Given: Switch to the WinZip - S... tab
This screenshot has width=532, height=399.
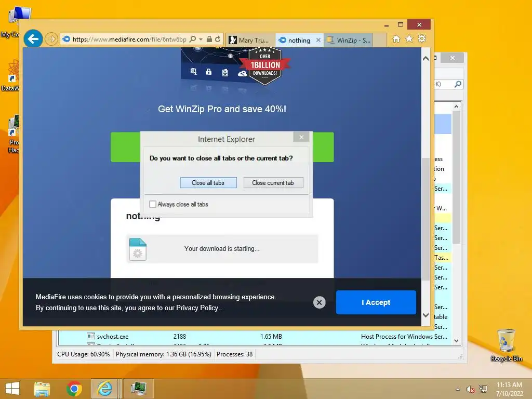Looking at the screenshot, I should coord(349,40).
